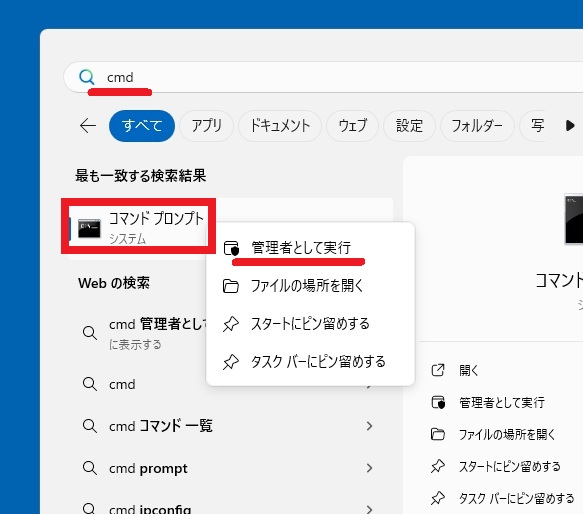Image resolution: width=583 pixels, height=514 pixels.
Task: Click folder icon next to ファイルの場所を開く in context menu
Action: click(231, 286)
